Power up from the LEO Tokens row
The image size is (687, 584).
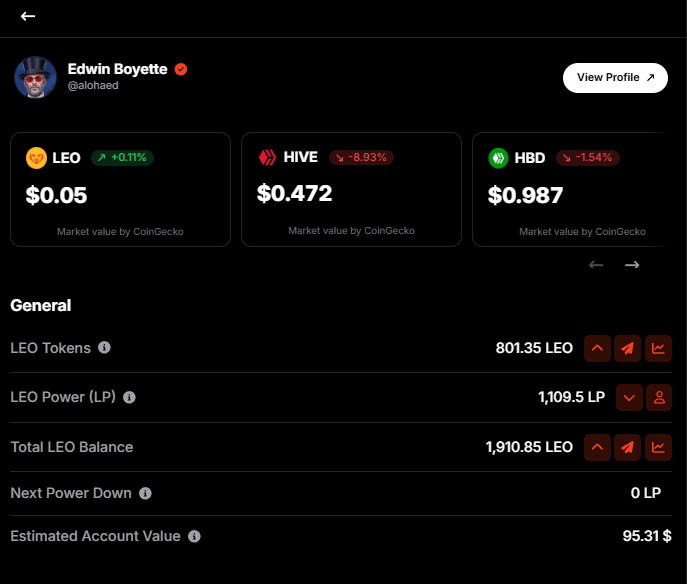pyautogui.click(x=597, y=348)
